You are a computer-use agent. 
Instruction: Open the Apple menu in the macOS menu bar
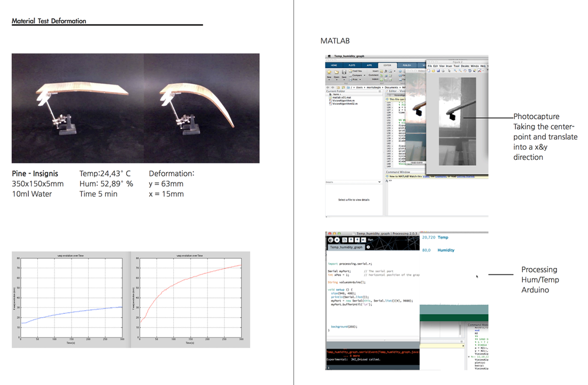click(329, 56)
